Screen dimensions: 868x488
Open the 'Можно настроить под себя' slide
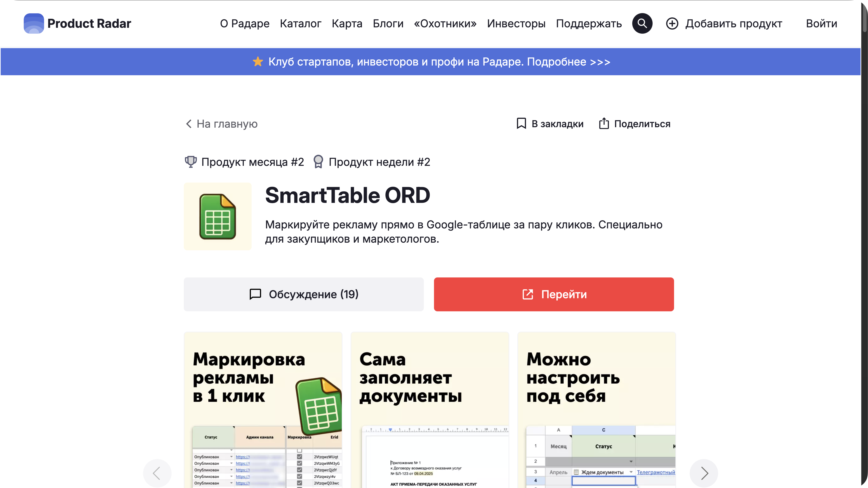coord(597,410)
